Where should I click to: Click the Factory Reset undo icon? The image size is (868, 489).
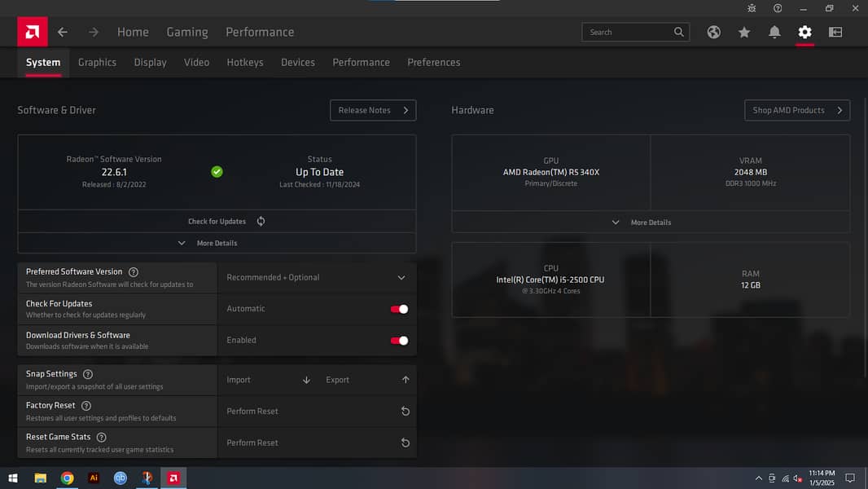[406, 411]
